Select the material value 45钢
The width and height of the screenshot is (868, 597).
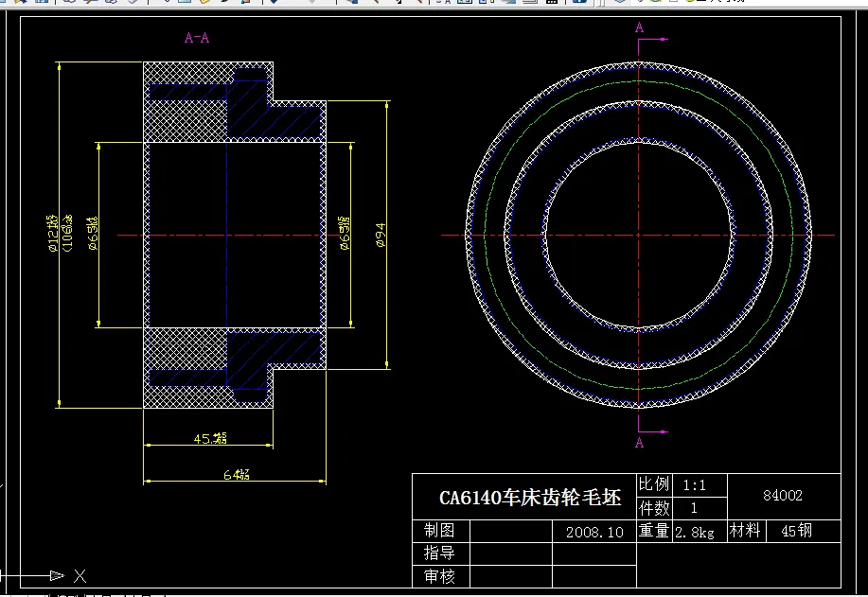(x=796, y=531)
